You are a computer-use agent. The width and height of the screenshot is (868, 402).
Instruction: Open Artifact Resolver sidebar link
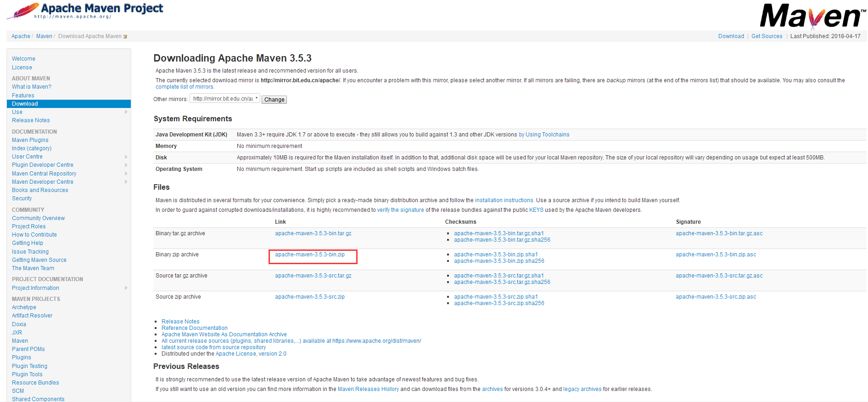click(32, 316)
